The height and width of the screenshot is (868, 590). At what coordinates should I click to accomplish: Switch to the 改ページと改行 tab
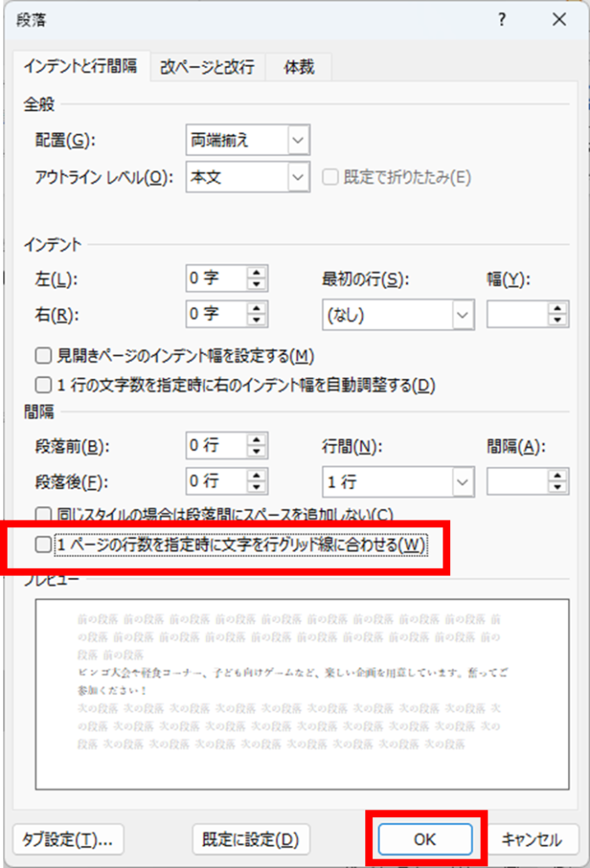[x=207, y=67]
